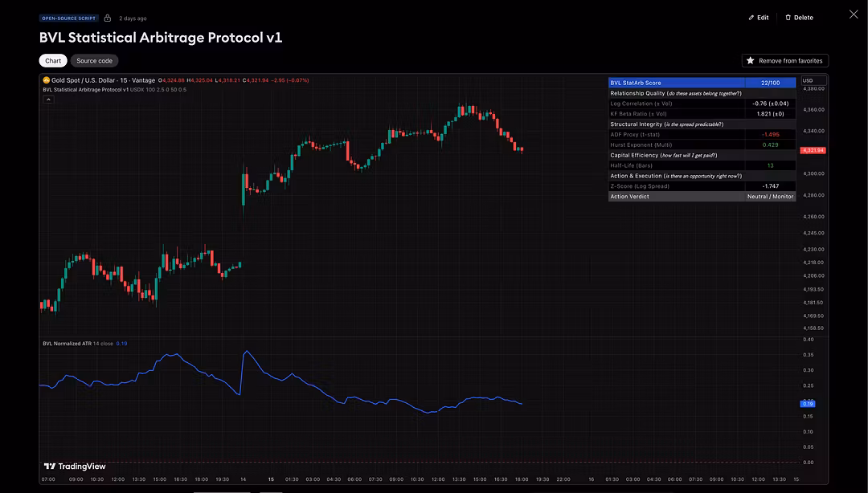Open the USD currency dropdown
This screenshot has width=868, height=493.
tap(813, 80)
